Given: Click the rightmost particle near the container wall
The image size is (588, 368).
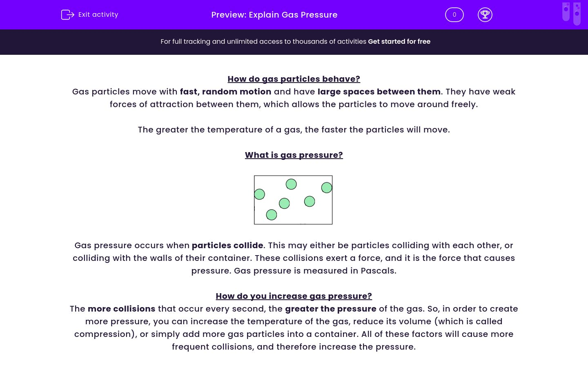Looking at the screenshot, I should [327, 187].
